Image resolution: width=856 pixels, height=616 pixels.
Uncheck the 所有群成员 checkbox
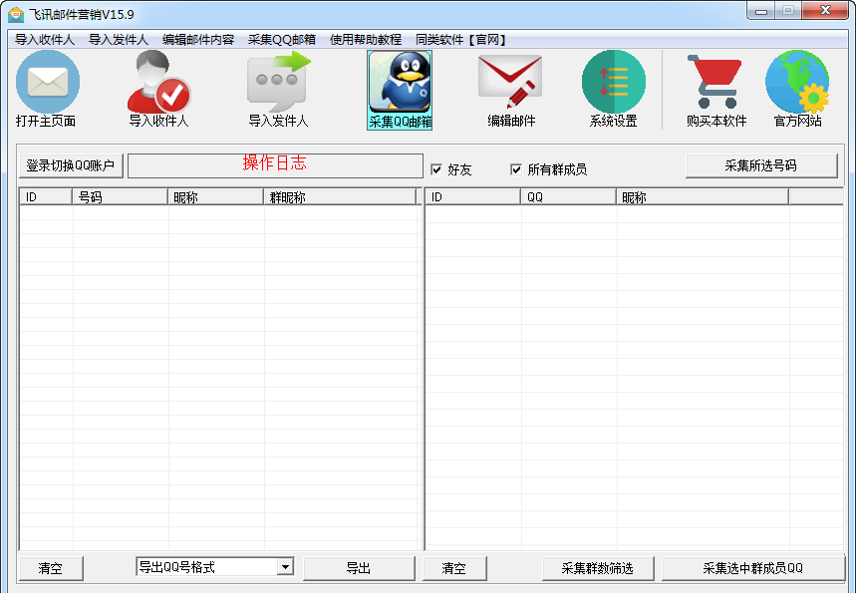click(x=516, y=169)
